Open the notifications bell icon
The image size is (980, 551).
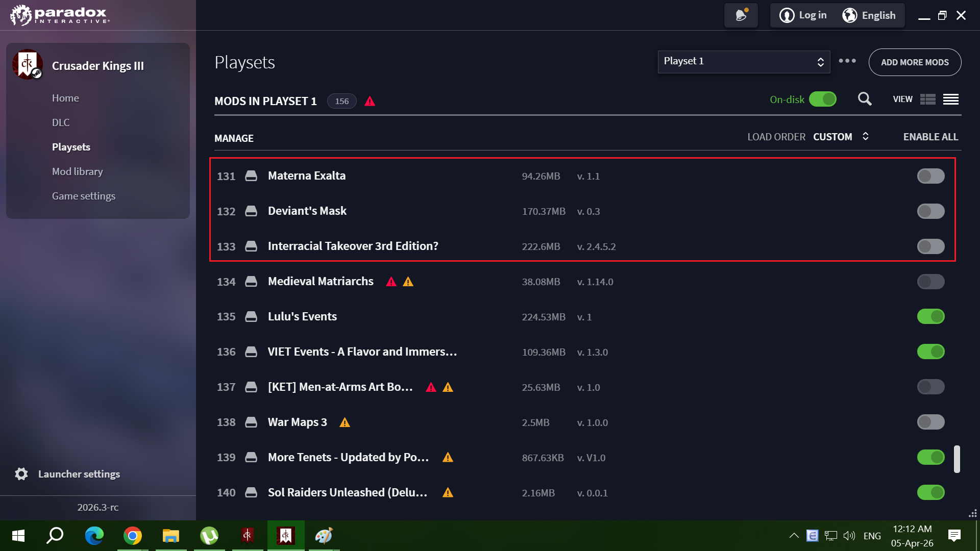click(741, 15)
